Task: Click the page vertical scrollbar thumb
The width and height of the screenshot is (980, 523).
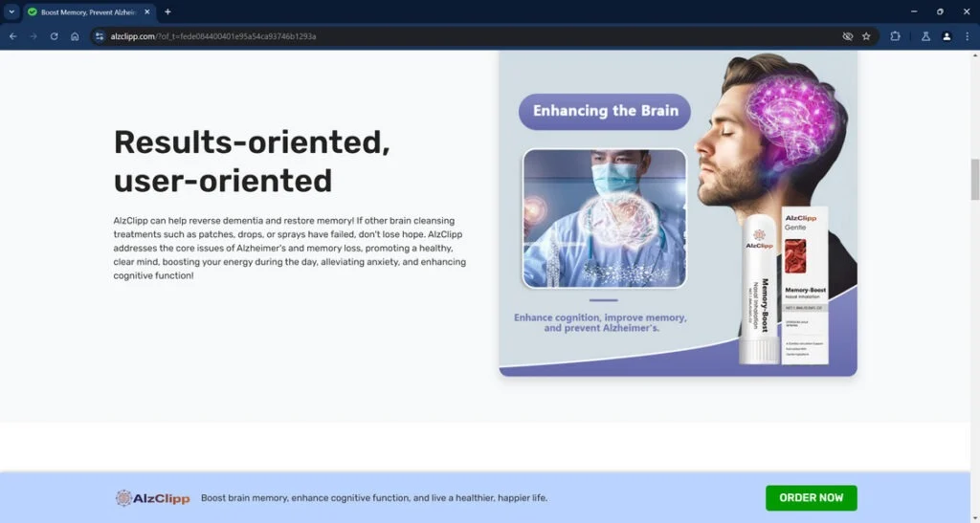Action: (x=974, y=180)
